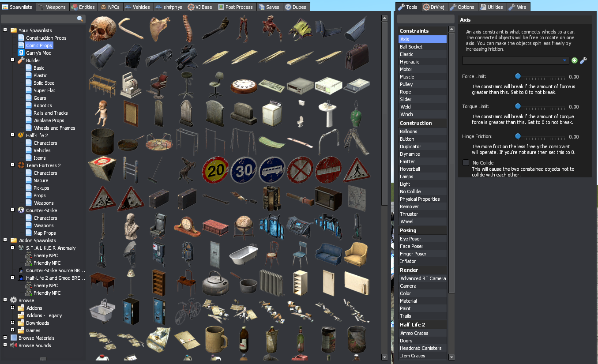Expand the Games node
This screenshot has height=364, width=598.
click(13, 330)
